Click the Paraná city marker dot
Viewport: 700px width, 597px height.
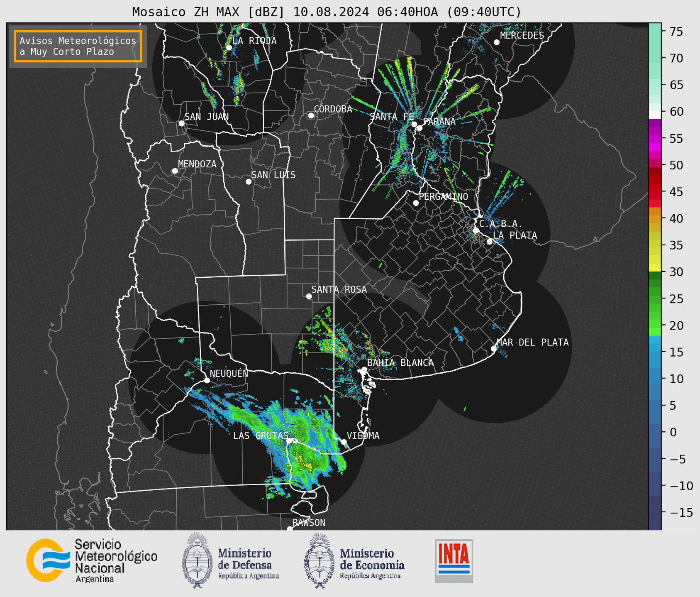pos(420,128)
